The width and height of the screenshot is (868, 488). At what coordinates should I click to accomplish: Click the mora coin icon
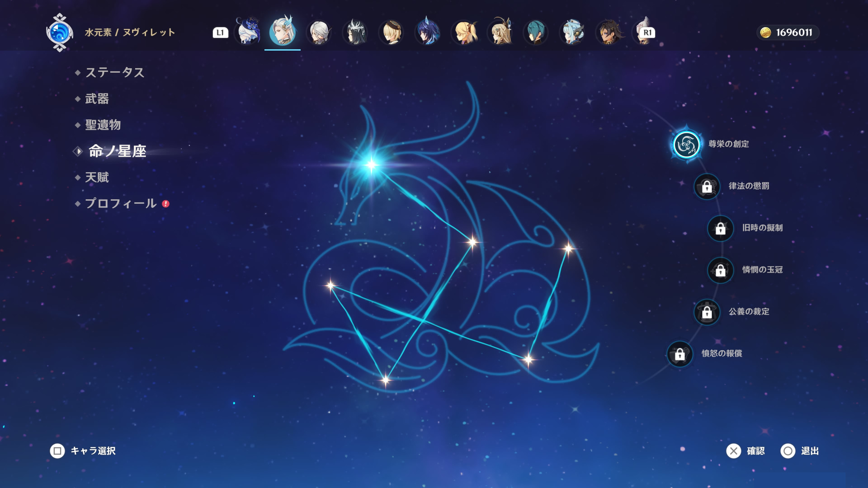pyautogui.click(x=765, y=33)
